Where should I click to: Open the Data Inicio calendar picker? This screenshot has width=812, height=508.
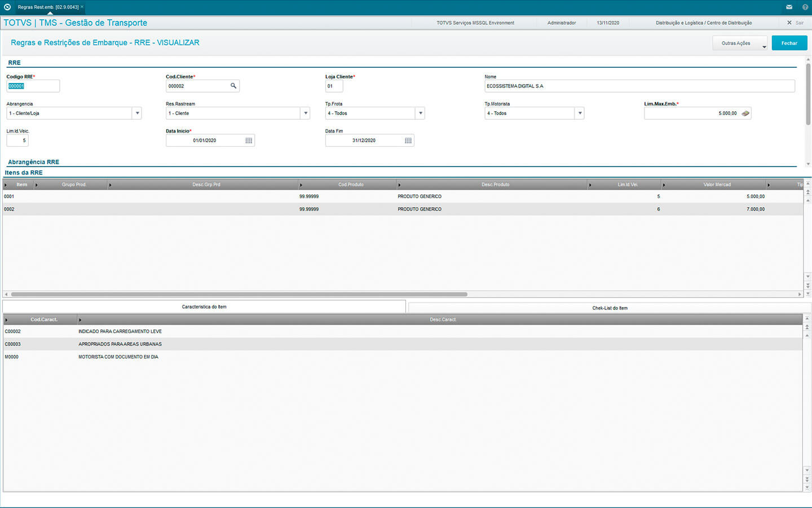click(x=249, y=141)
